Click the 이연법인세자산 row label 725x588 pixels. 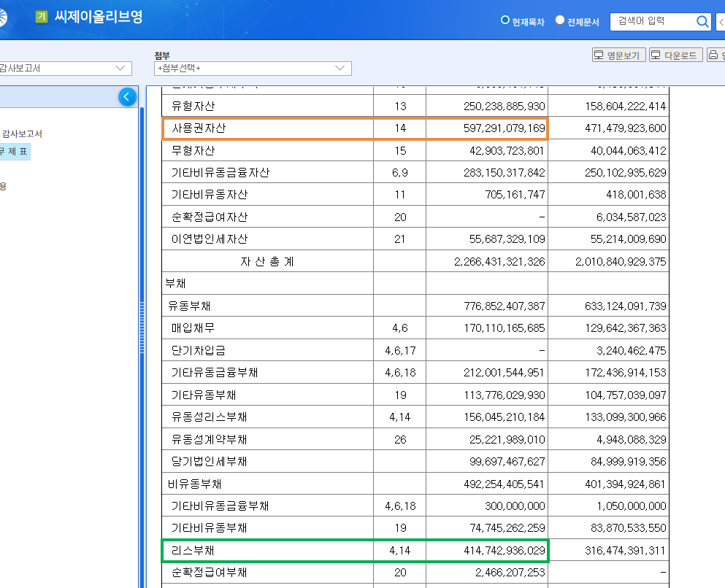pyautogui.click(x=209, y=239)
